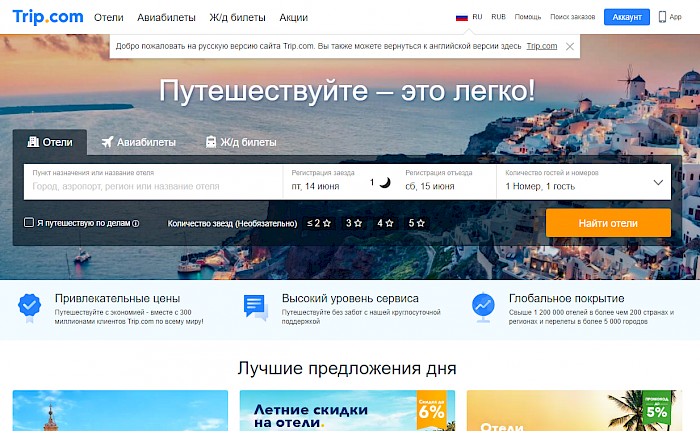Screen dimensions: 700x431
Task: Click the info icon beside business travel
Action: pos(136,223)
